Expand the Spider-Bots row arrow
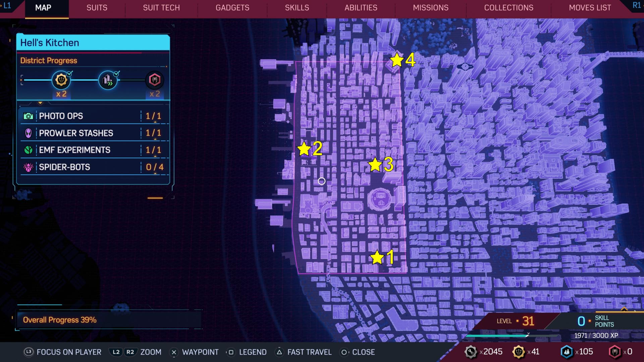Image resolution: width=644 pixels, height=362 pixels. click(155, 174)
